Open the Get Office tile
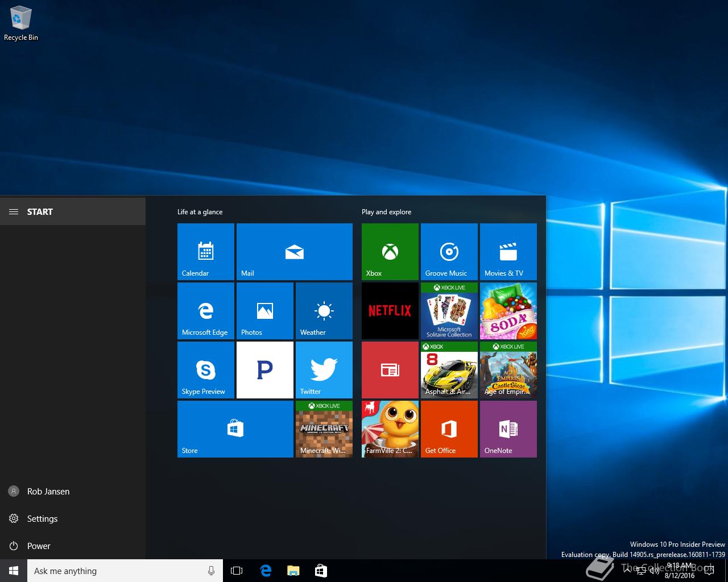This screenshot has height=582, width=728. [449, 429]
